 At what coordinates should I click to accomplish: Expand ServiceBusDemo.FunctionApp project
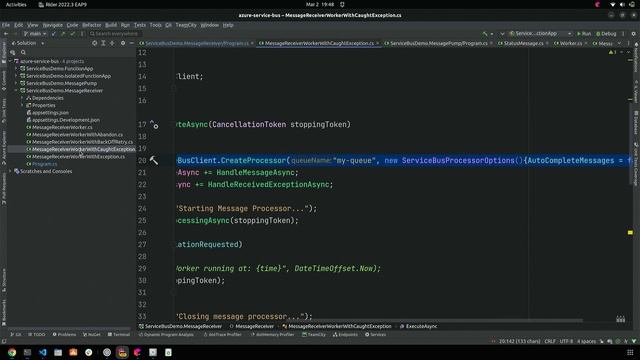pyautogui.click(x=16, y=69)
